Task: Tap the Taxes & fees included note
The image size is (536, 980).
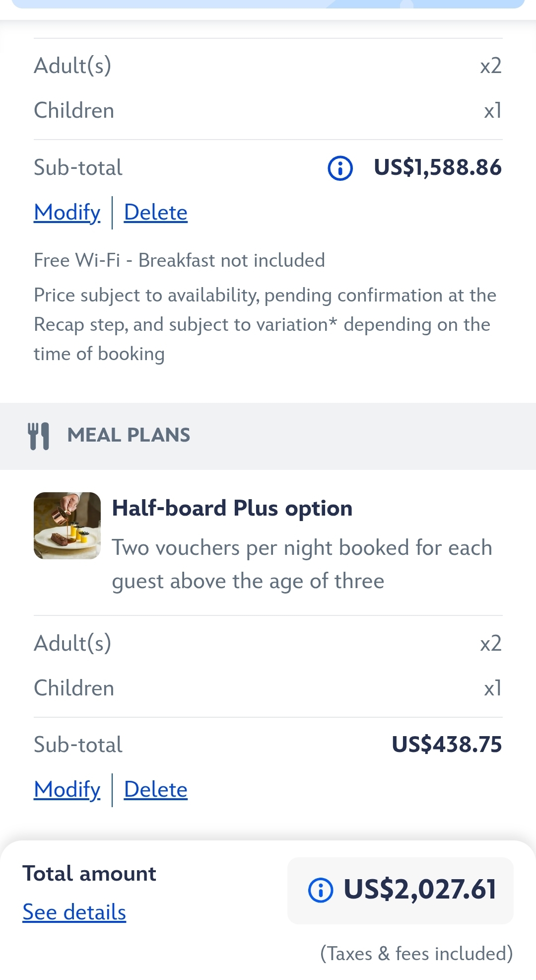Action: point(416,954)
